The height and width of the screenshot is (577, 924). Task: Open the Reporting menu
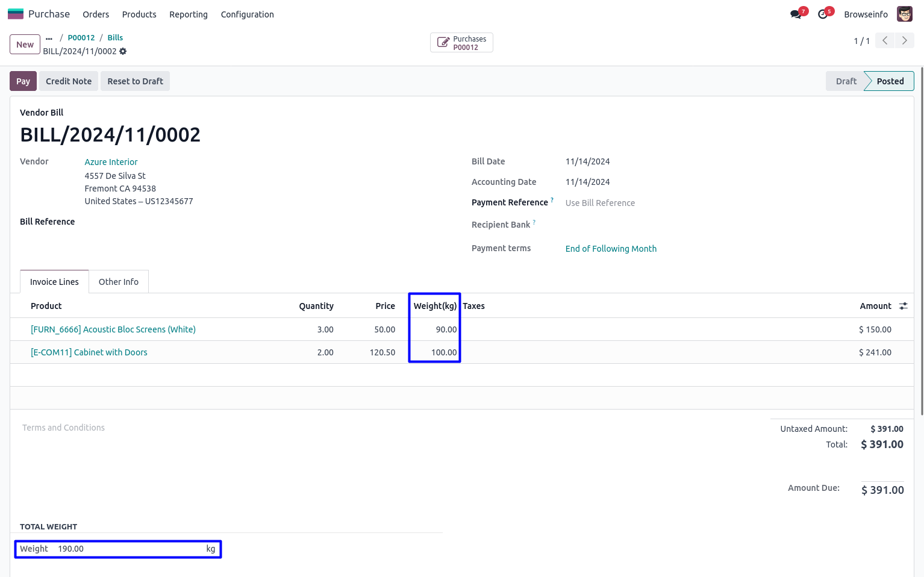[188, 14]
